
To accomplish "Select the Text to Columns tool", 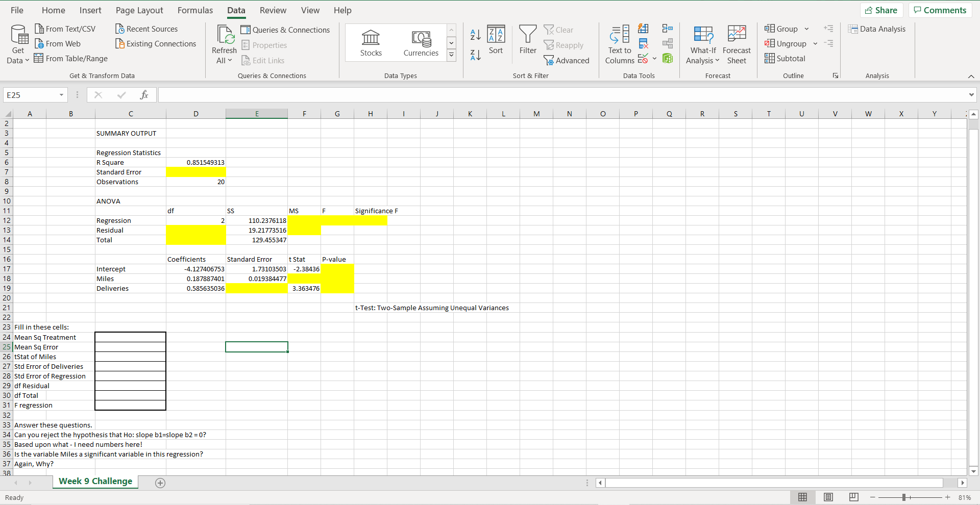I will [x=619, y=43].
